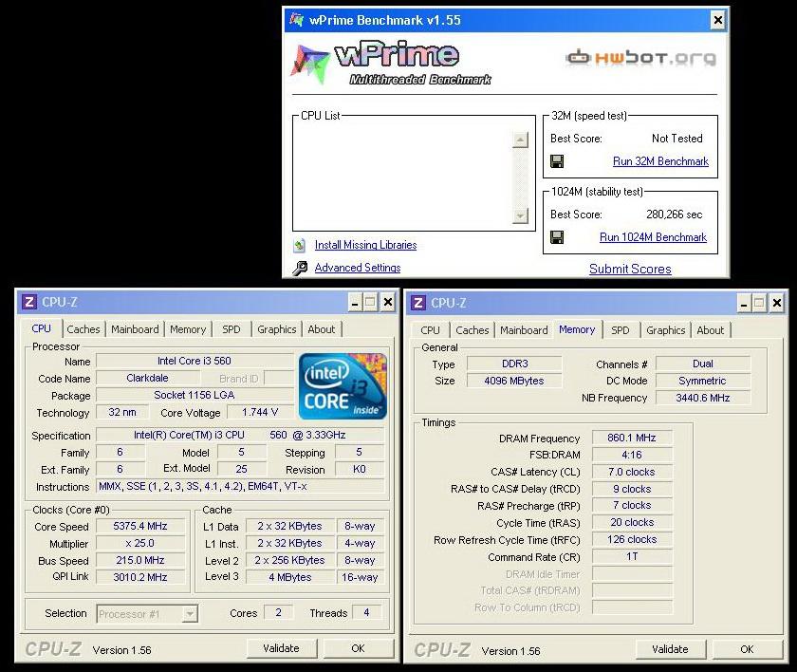Open Graphics tab in left CPU-Z window
The height and width of the screenshot is (672, 797).
coord(276,329)
